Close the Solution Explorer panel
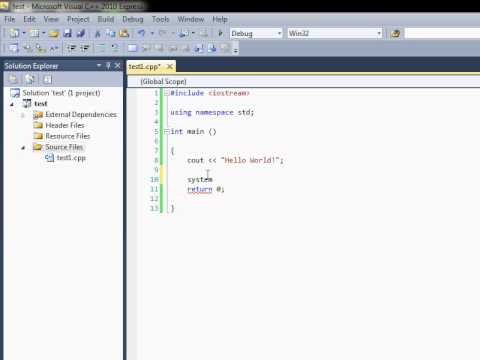This screenshot has height=360, width=480. 117,66
